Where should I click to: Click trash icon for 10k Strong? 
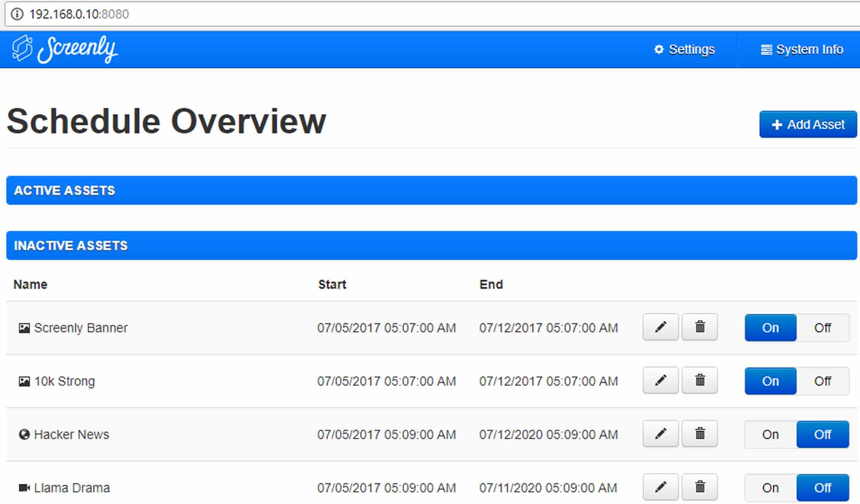click(700, 380)
